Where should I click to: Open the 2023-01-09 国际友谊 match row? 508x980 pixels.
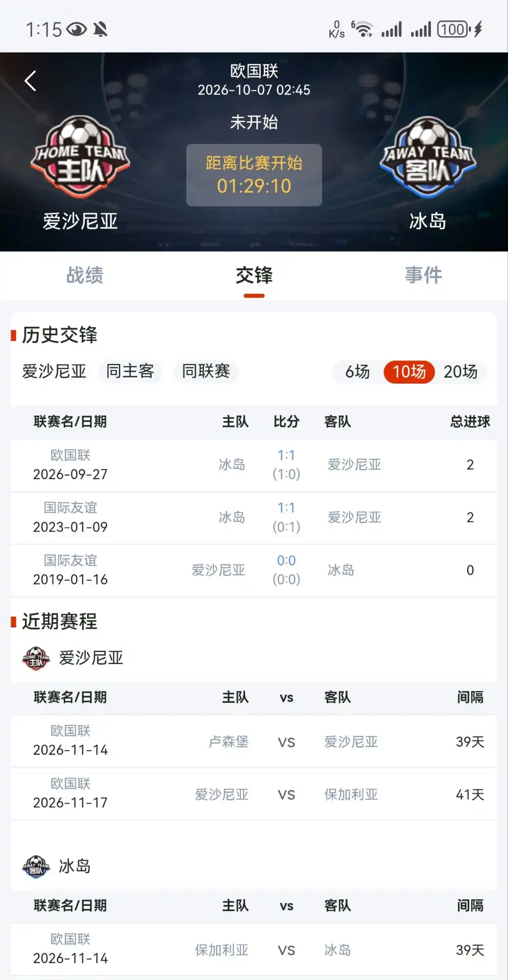[x=254, y=518]
